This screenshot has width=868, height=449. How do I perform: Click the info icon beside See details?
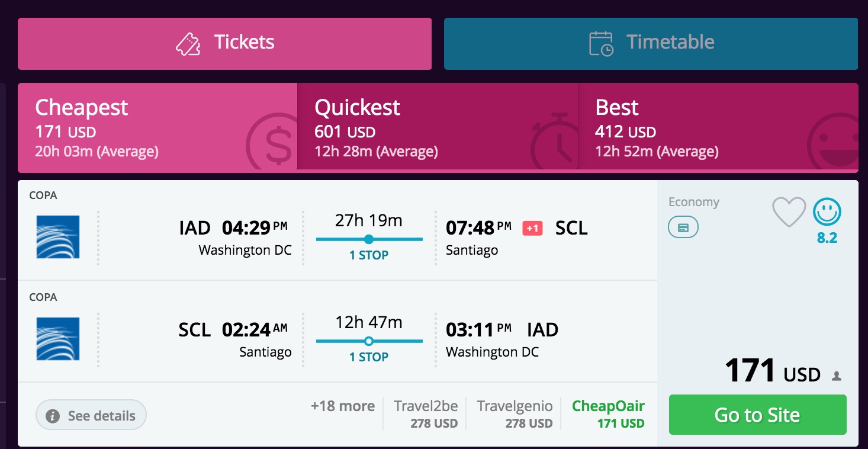[x=53, y=416]
